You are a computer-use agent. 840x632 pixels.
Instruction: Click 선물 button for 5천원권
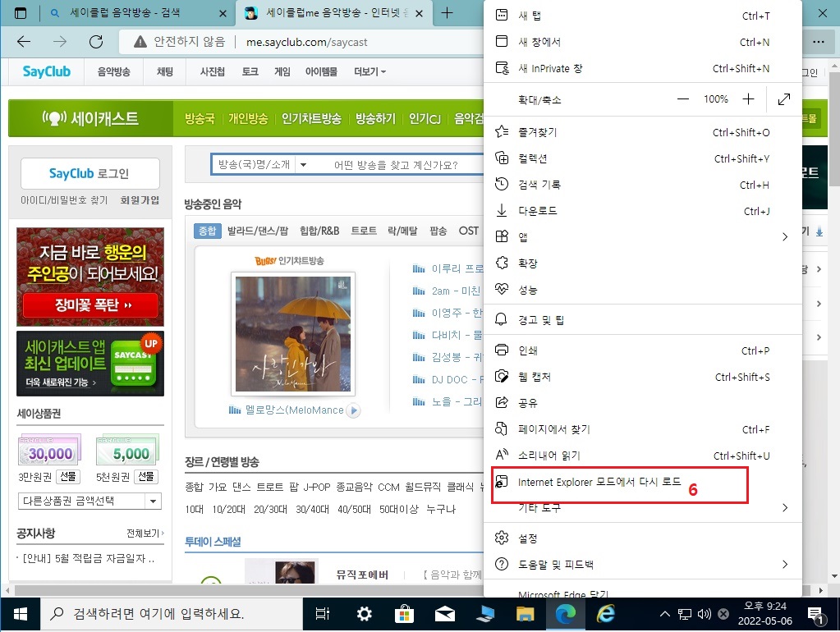pos(146,476)
